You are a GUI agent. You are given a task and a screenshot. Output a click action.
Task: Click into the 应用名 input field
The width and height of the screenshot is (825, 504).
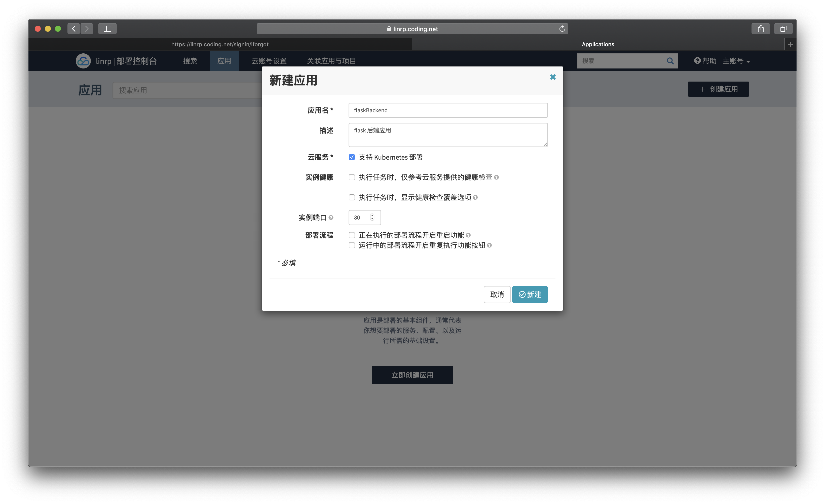pos(448,111)
